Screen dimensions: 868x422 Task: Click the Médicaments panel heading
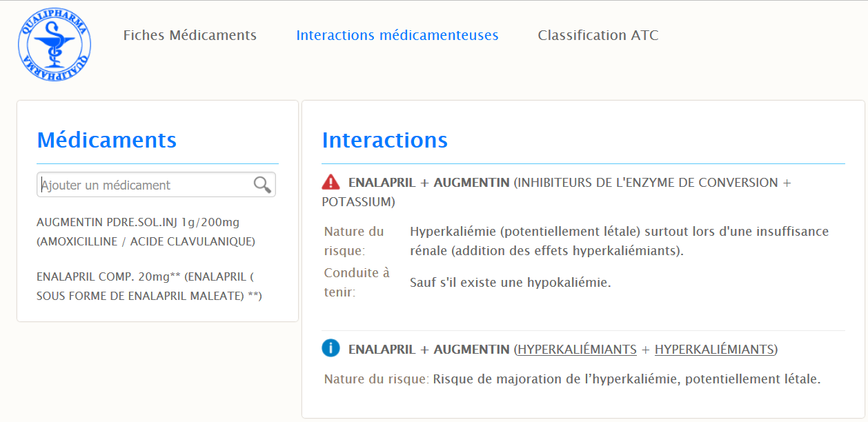click(x=106, y=140)
